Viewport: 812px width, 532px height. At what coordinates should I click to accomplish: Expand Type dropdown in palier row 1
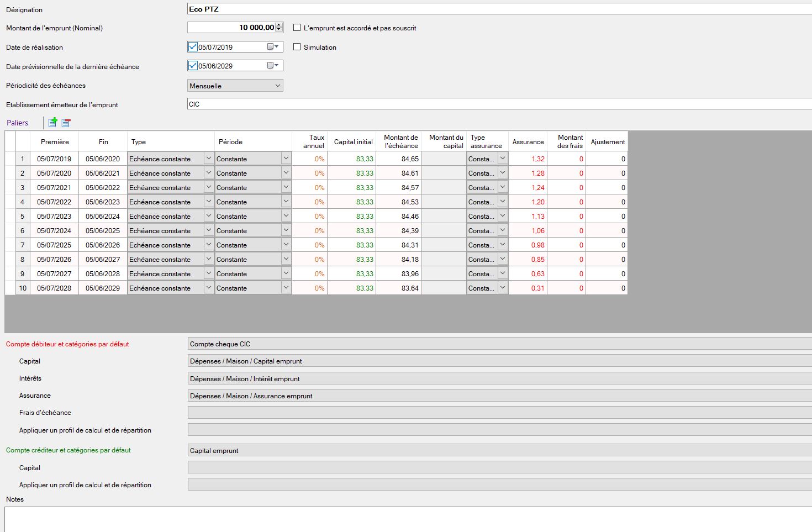[208, 159]
